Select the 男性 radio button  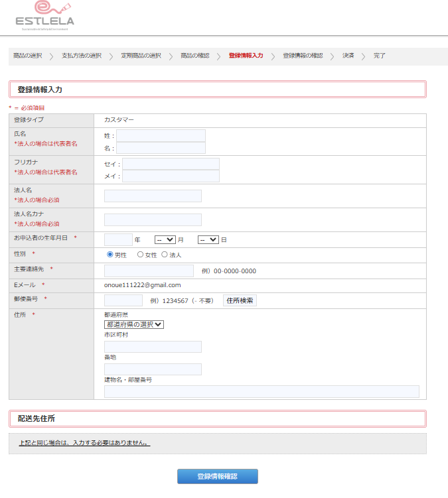[110, 255]
